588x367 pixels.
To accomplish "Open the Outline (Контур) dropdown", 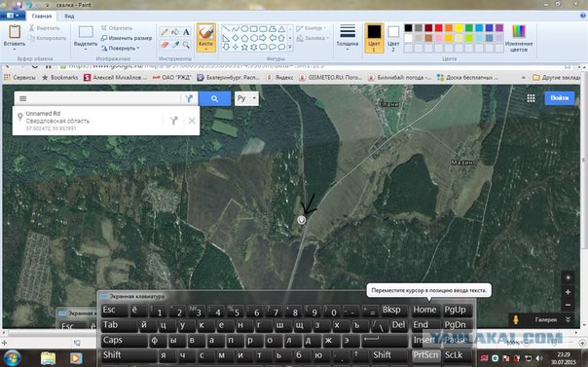I will click(x=311, y=28).
